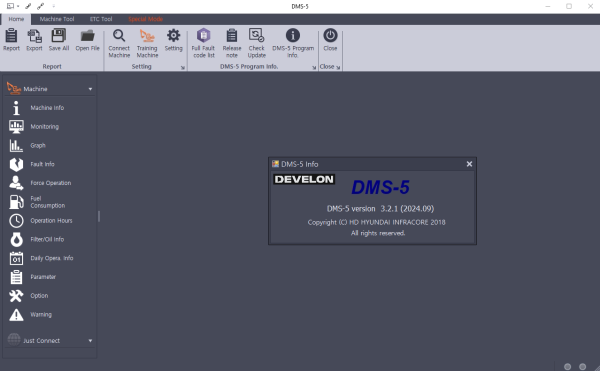Open the Report tool in ribbon
Image resolution: width=600 pixels, height=371 pixels.
tap(11, 40)
